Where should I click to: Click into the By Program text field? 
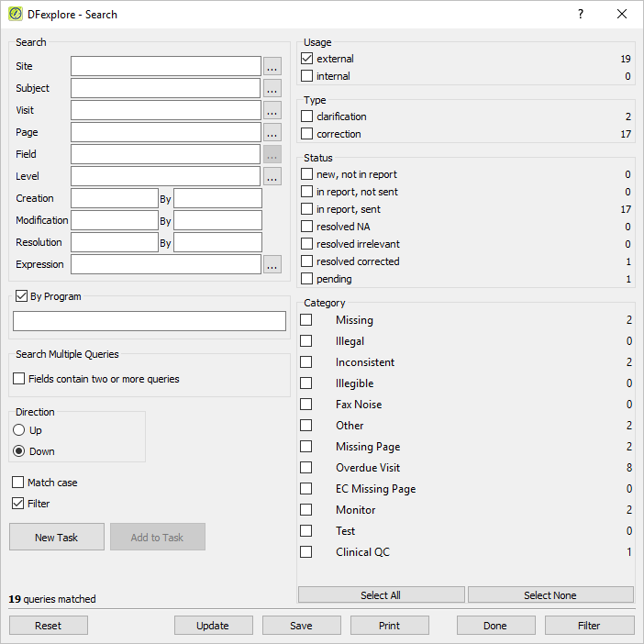coord(150,321)
